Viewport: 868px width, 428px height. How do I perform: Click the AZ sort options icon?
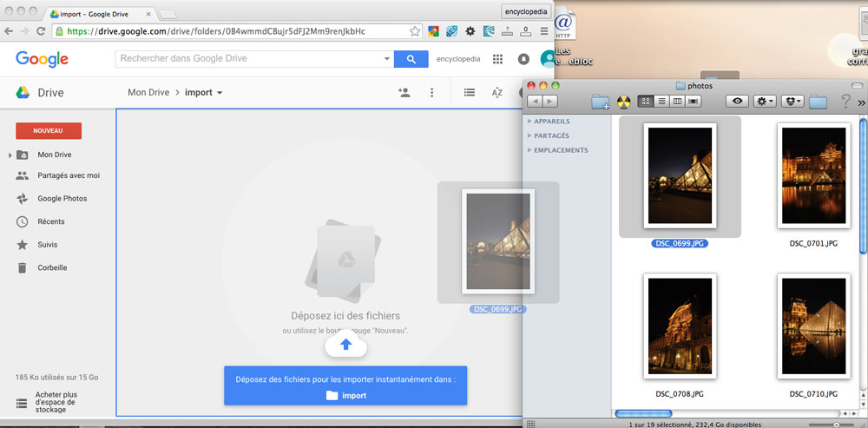click(497, 92)
